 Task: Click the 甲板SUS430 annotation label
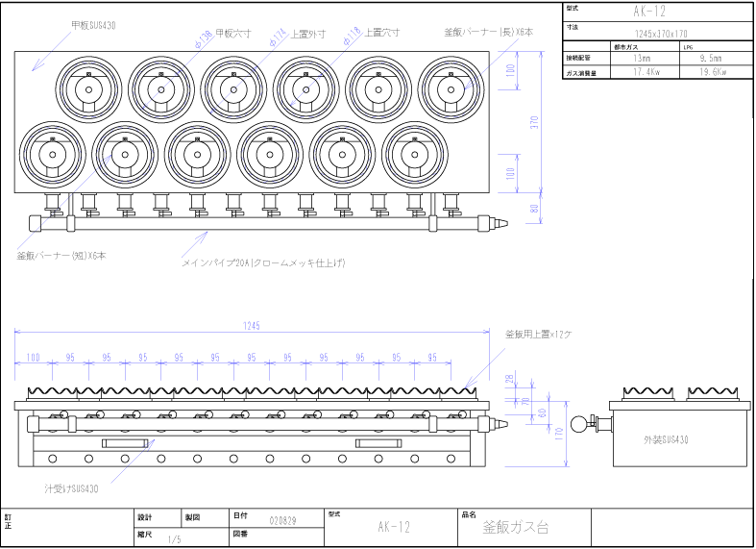tap(93, 26)
